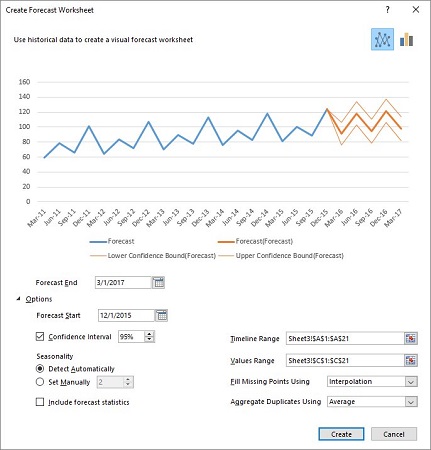Close the Create Forecast Worksheet dialog

click(x=416, y=10)
